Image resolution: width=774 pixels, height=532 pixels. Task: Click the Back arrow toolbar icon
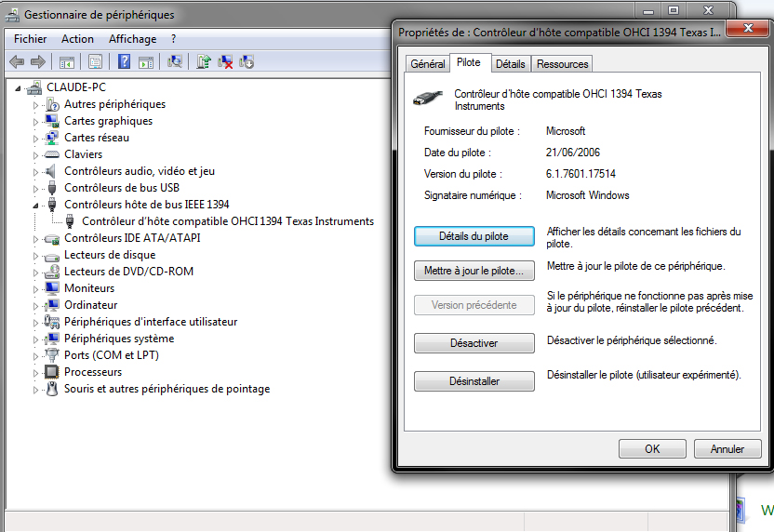point(17,62)
